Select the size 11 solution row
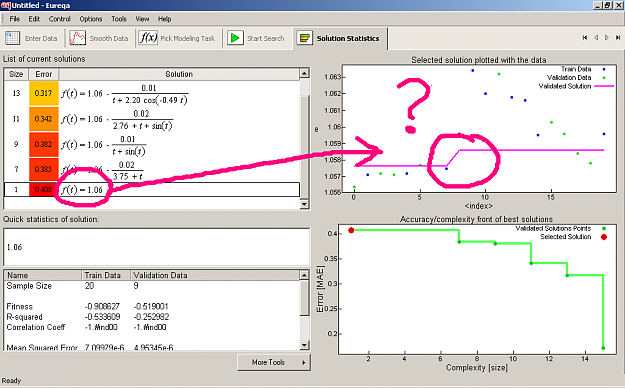This screenshot has height=388, width=625. (x=152, y=119)
